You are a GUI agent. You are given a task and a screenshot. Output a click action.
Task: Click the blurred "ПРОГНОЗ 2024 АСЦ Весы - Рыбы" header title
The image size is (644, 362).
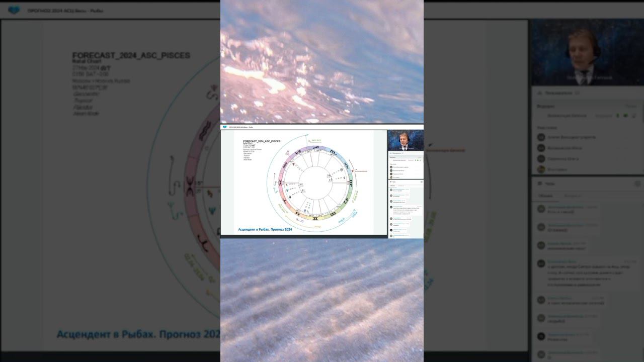click(65, 11)
